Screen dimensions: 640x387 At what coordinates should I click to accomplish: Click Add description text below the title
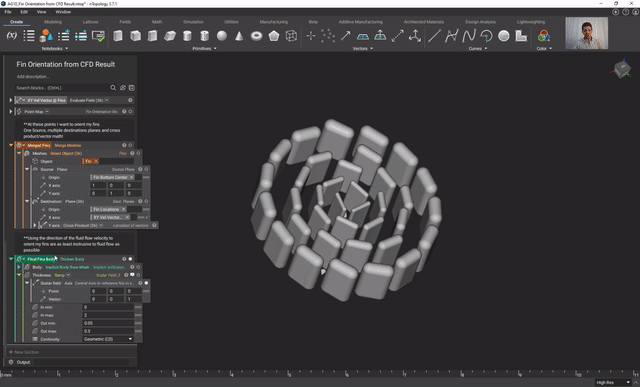tap(33, 77)
